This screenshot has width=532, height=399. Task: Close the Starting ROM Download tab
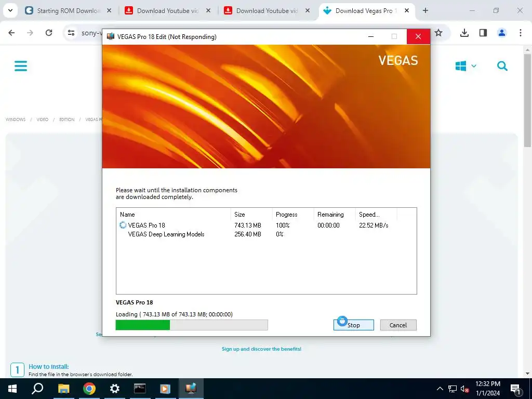coord(109,10)
